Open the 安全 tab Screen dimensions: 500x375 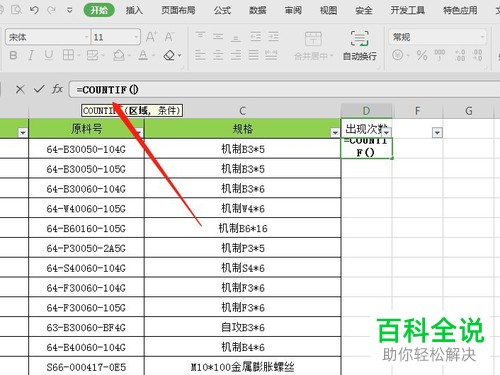coord(364,10)
